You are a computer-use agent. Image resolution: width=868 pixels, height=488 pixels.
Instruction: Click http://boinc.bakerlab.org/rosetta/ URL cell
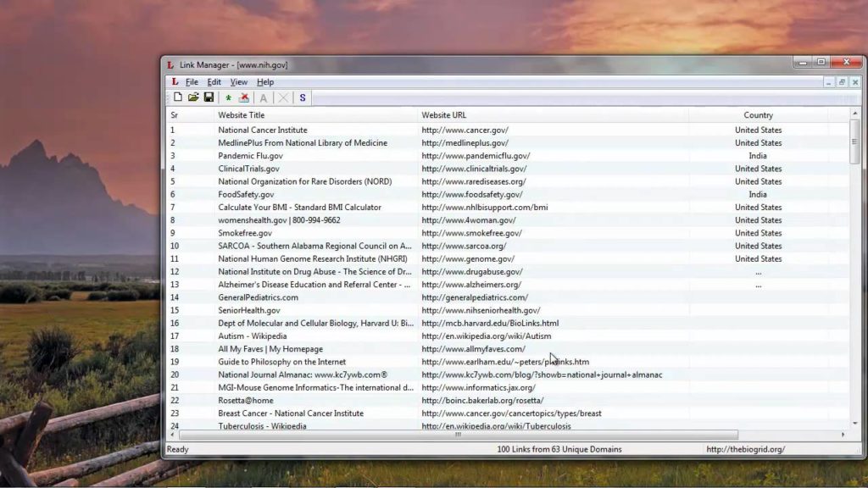[482, 401]
